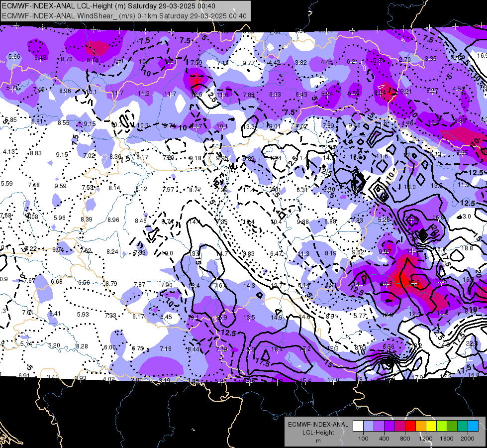487x448 pixels.
Task: Click the grid value 9.62
Action: [358, 252]
